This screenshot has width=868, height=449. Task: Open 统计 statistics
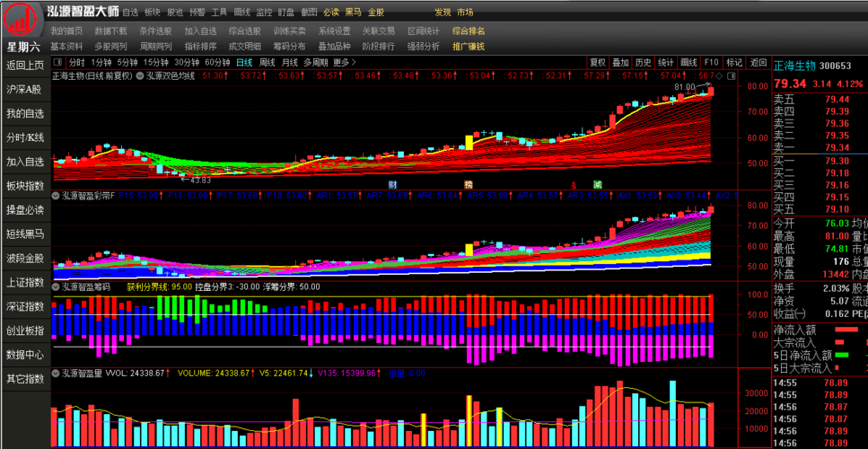tap(666, 62)
